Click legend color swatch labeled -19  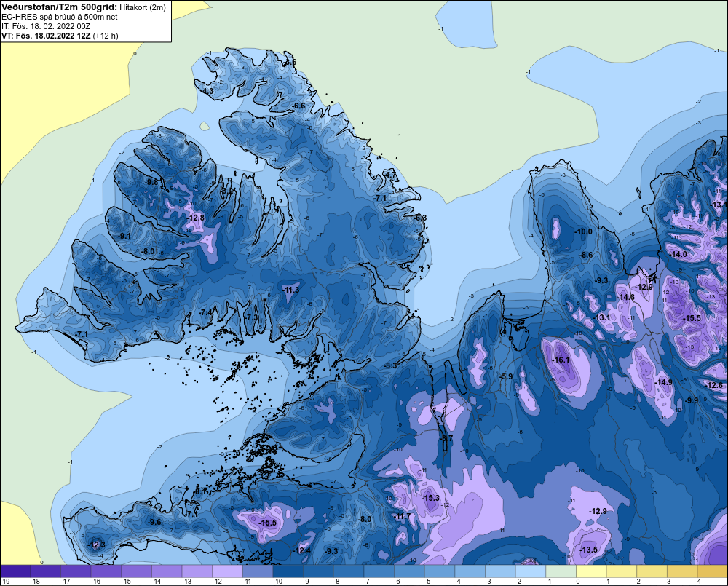coord(16,571)
